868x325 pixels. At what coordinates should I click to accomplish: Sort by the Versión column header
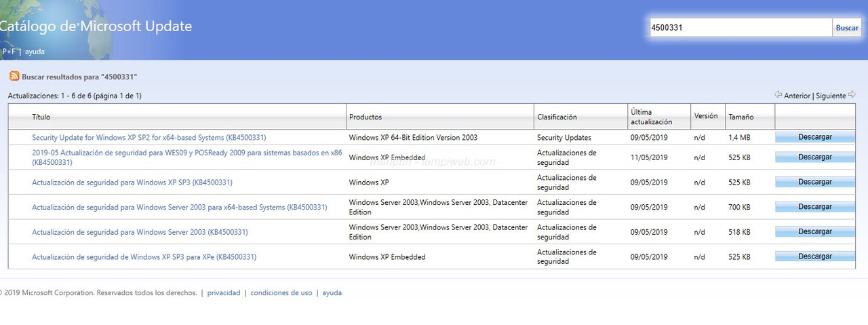click(x=706, y=116)
